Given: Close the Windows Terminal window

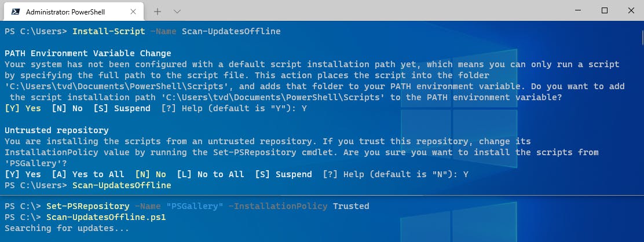Looking at the screenshot, I should (630, 10).
